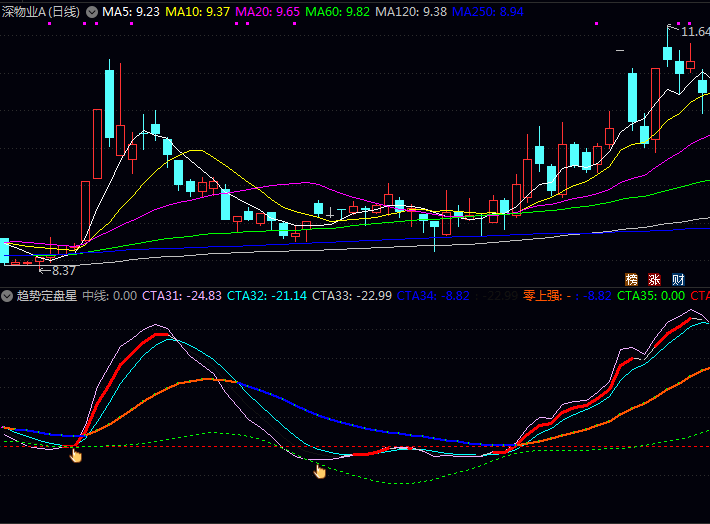The height and width of the screenshot is (524, 710).
Task: Click the 11.64 high price marker
Action: coord(694,31)
